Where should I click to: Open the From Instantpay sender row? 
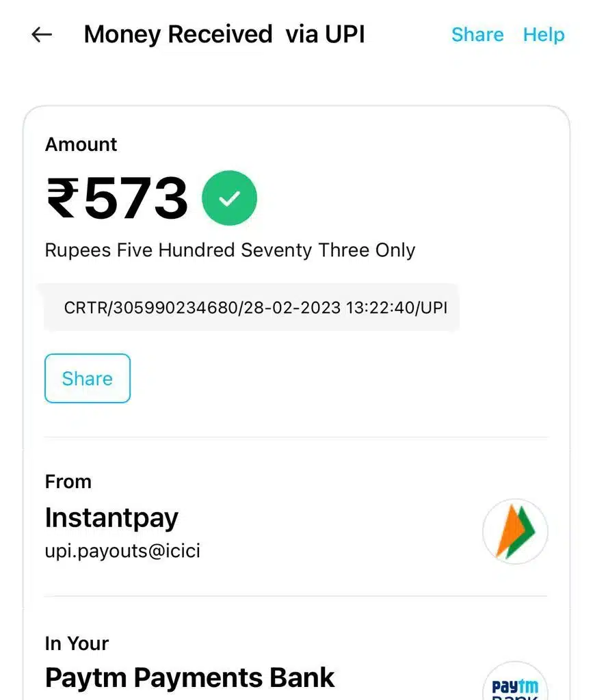(x=296, y=517)
